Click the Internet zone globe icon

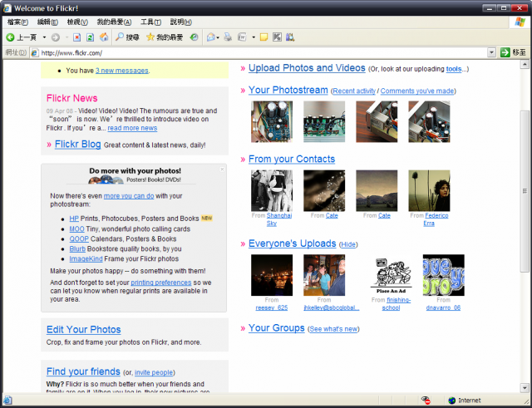pos(451,401)
